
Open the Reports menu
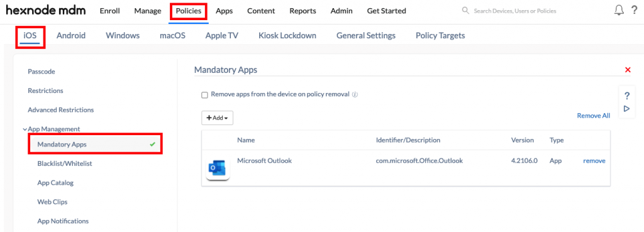click(303, 11)
